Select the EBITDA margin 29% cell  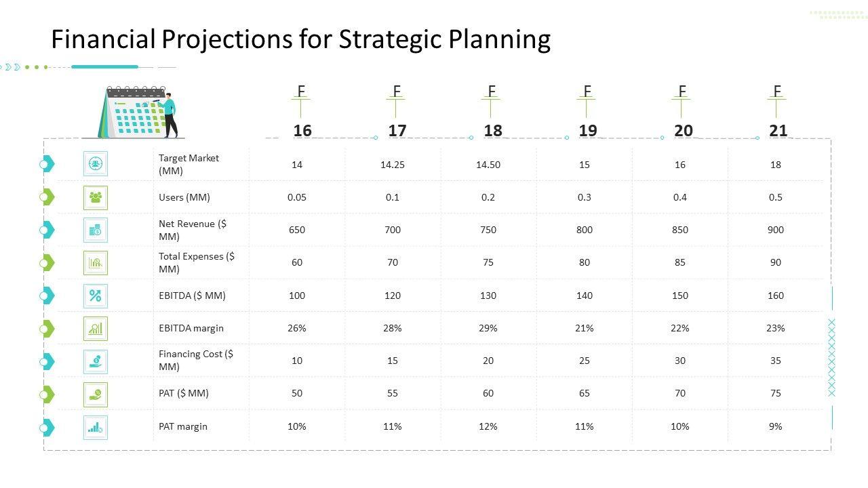point(488,328)
